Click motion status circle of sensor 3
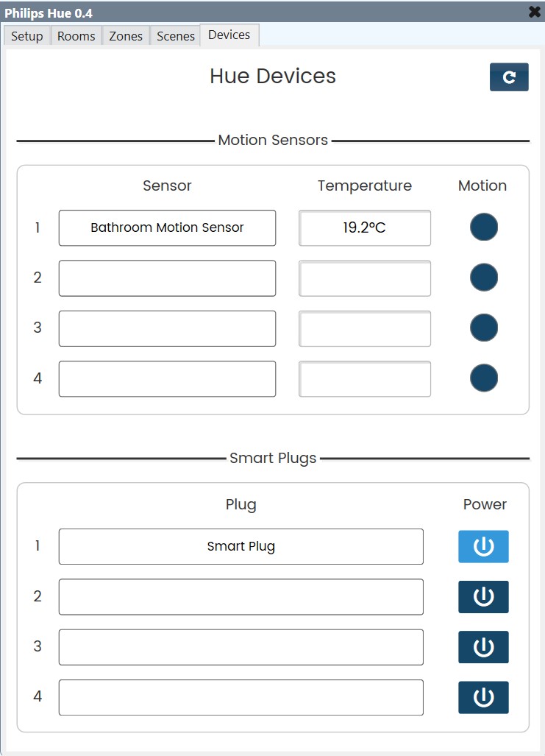Screen dimensions: 545x756 (483, 328)
